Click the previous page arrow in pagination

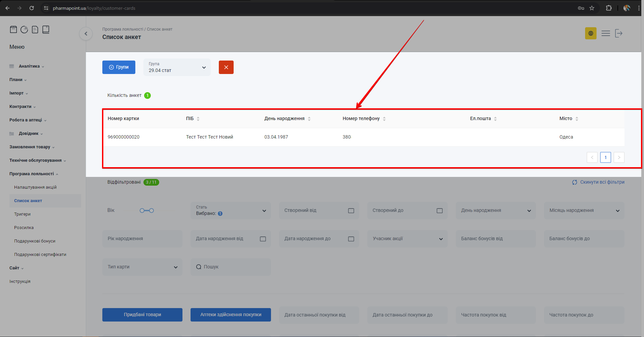[x=592, y=157]
